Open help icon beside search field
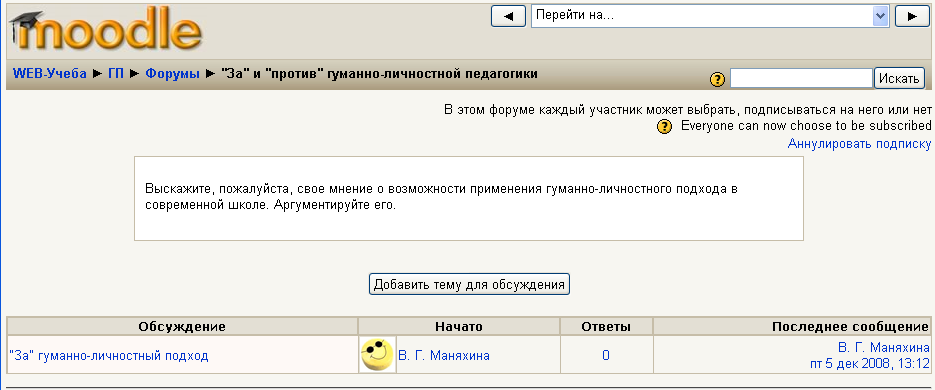The height and width of the screenshot is (390, 935). coord(717,79)
